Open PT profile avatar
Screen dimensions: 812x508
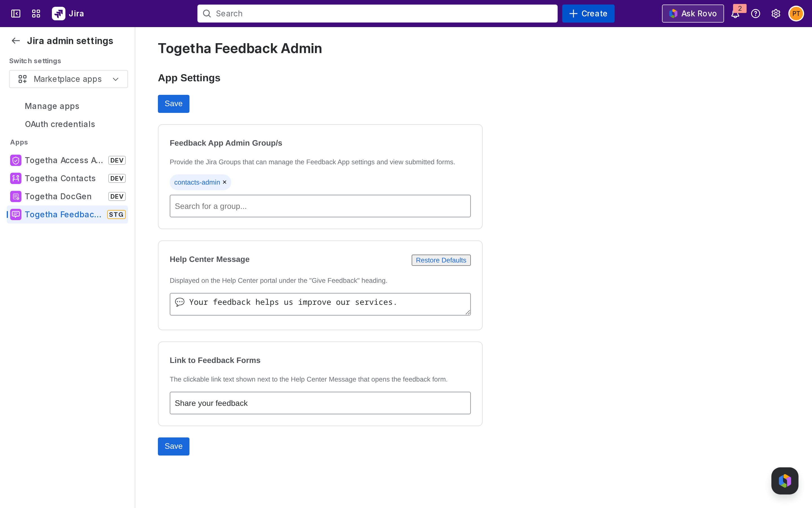(x=796, y=14)
